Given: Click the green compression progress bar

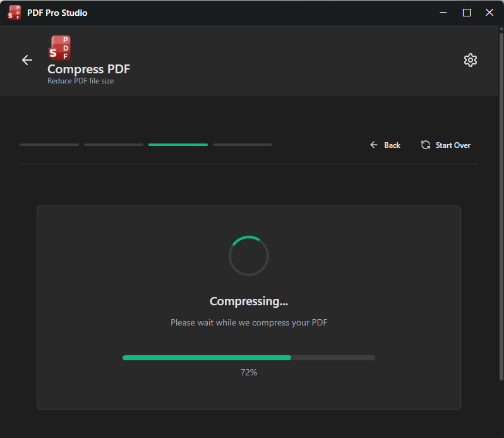Looking at the screenshot, I should coord(248,358).
